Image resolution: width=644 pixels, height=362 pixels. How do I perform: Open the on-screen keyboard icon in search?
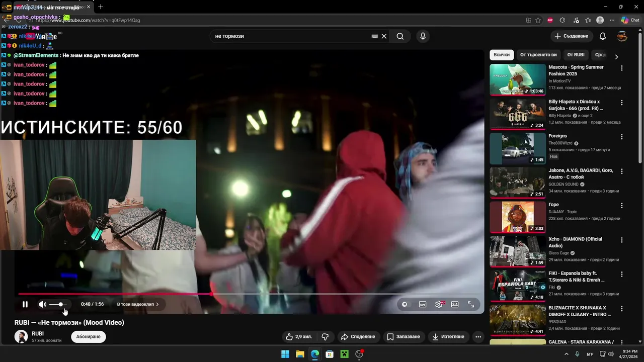tap(374, 36)
